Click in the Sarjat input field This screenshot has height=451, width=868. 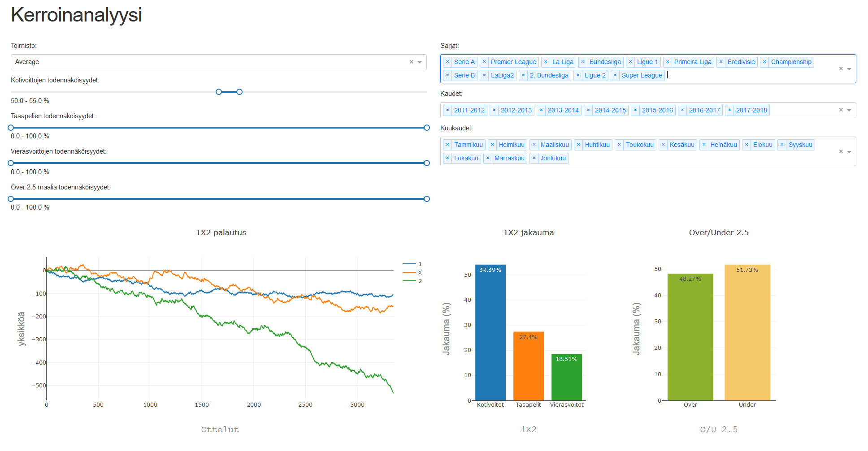(717, 75)
